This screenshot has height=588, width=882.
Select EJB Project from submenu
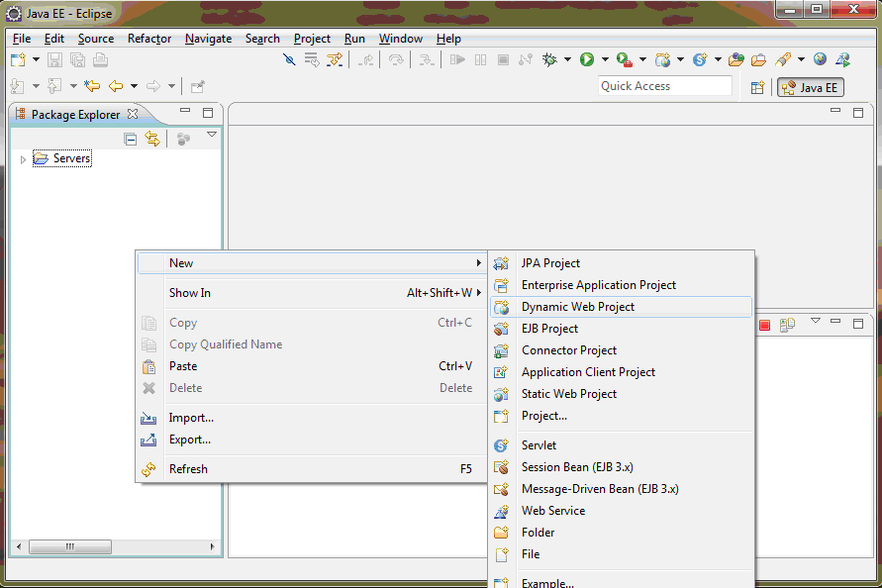tap(622, 329)
